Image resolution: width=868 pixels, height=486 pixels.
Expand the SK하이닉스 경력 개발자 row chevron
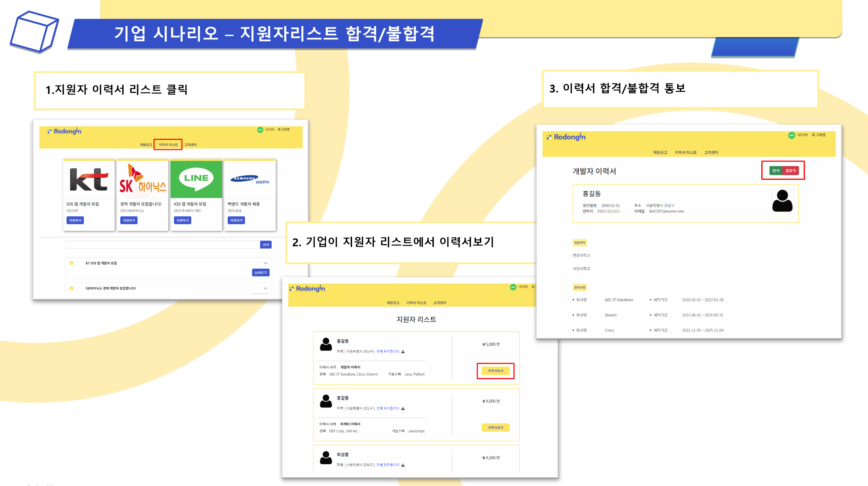click(x=265, y=288)
